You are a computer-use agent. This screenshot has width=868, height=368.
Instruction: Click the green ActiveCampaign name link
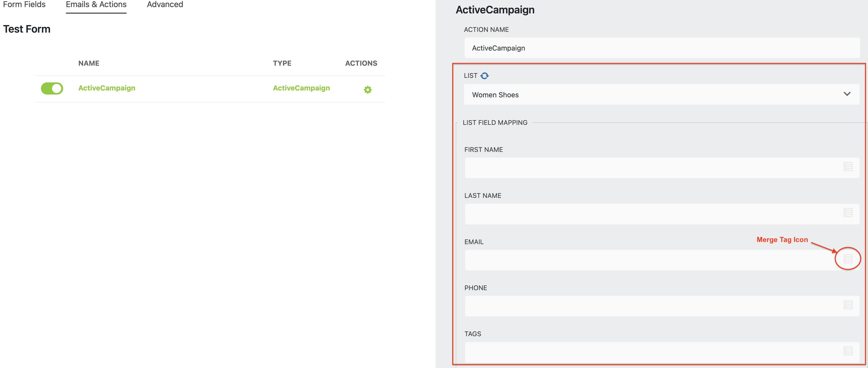pos(106,88)
